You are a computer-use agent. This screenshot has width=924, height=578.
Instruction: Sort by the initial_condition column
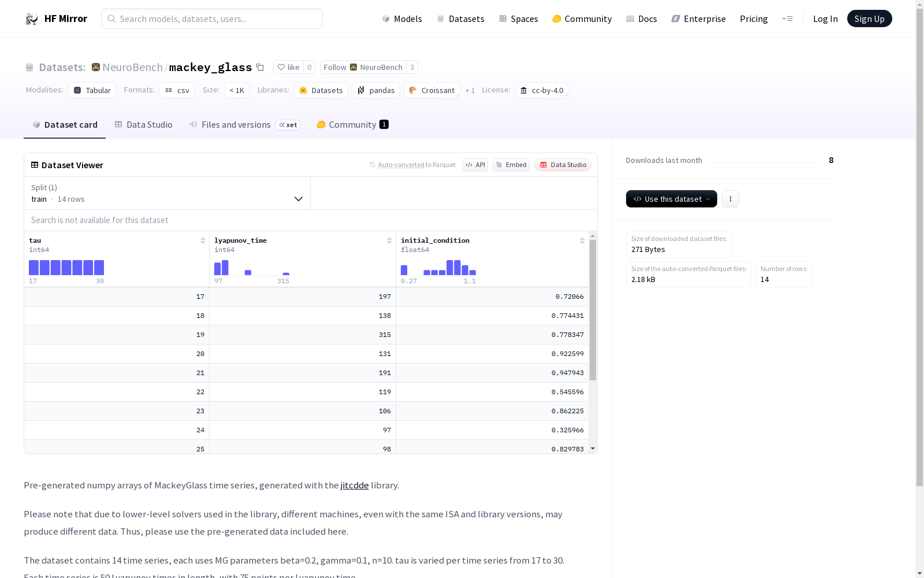pos(582,240)
